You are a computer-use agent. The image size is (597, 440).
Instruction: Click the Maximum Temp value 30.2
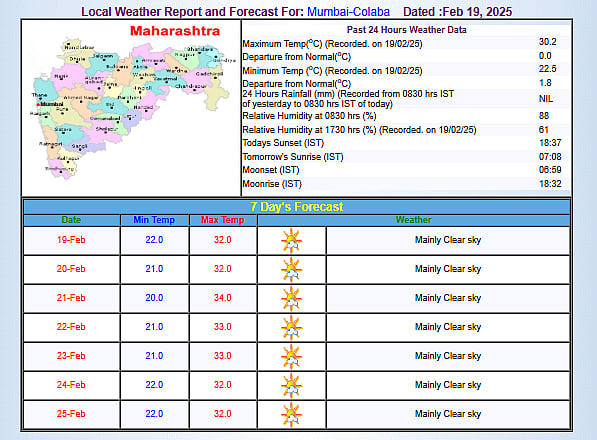pyautogui.click(x=548, y=42)
